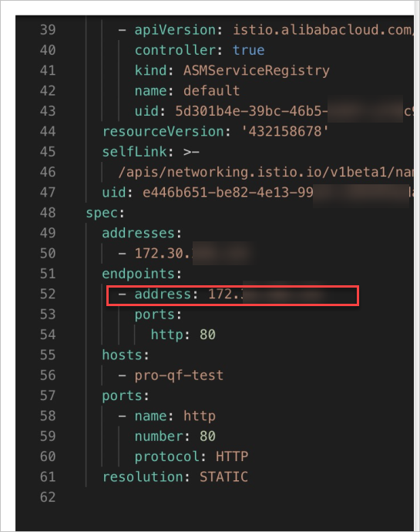Click the controller true value

[x=248, y=50]
